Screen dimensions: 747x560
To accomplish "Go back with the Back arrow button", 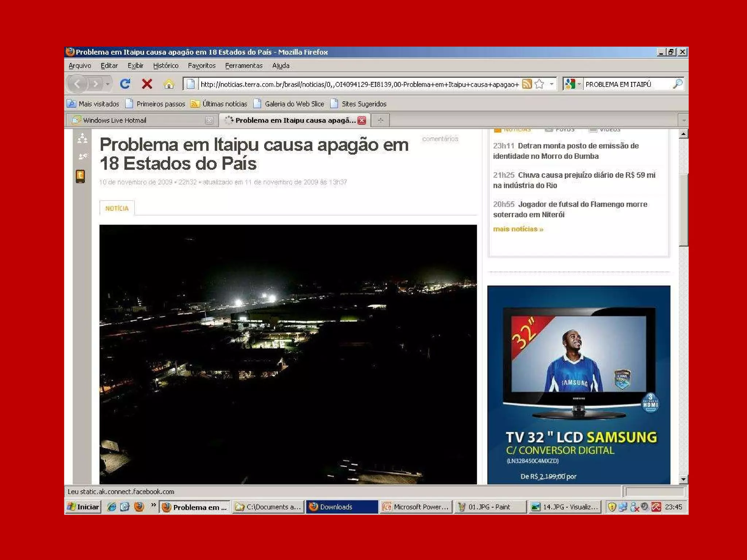I will 77,84.
